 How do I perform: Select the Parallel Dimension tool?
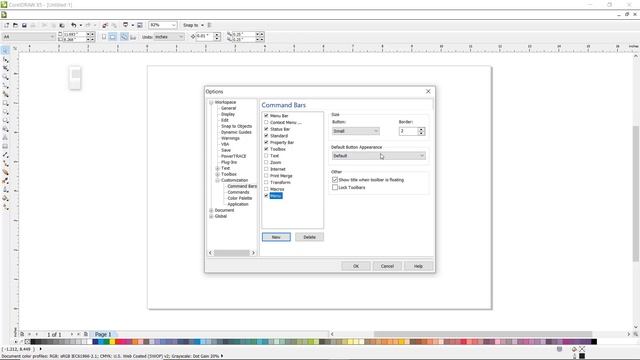[x=5, y=155]
